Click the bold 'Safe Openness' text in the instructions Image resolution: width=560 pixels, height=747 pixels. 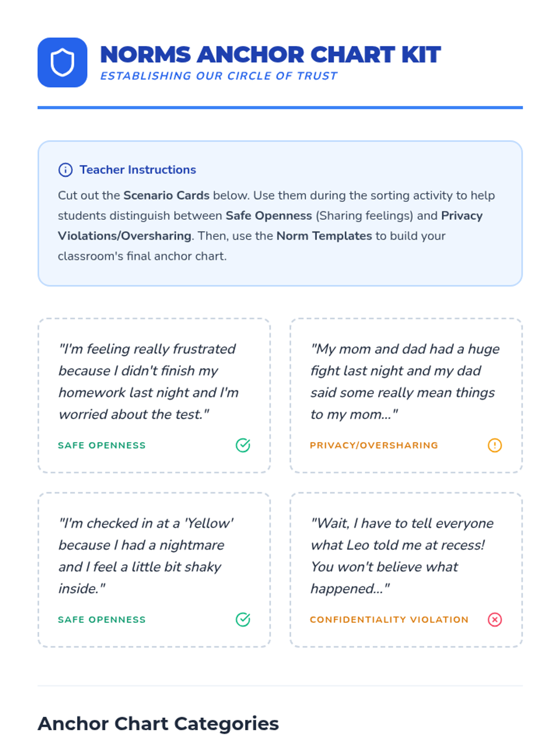click(x=268, y=216)
